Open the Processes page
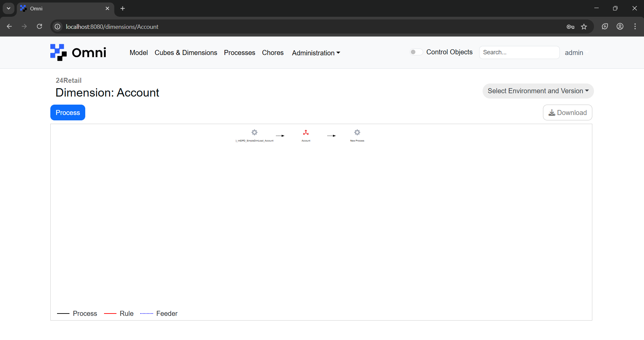 coord(239,53)
